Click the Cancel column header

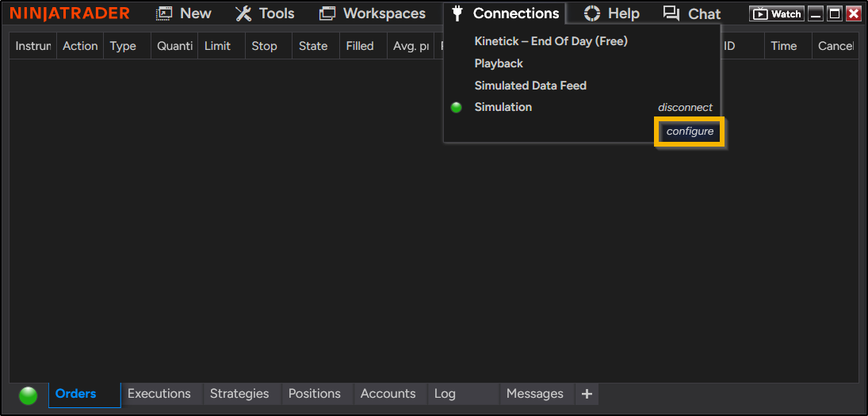click(x=835, y=46)
